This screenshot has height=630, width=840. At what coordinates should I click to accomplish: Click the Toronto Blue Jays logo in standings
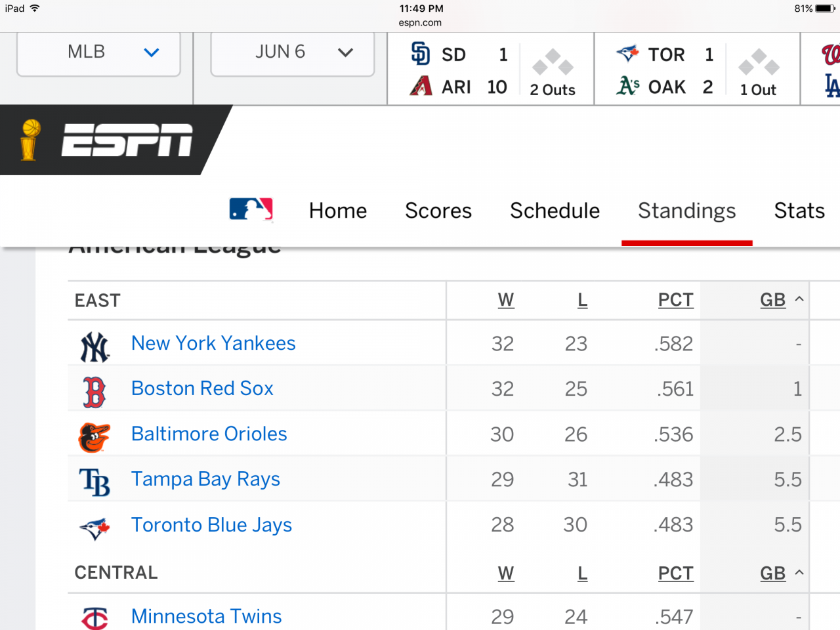[x=94, y=528]
